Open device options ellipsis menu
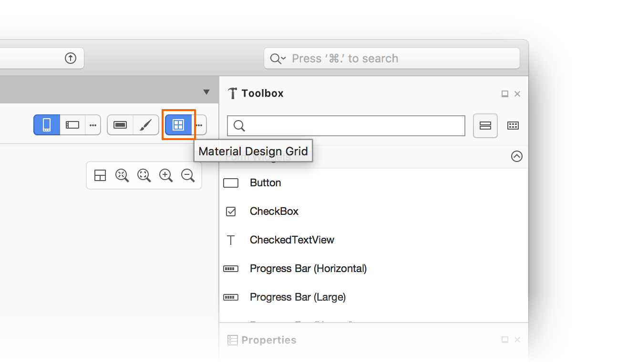Viewport: 617px width, 364px height. pos(93,125)
